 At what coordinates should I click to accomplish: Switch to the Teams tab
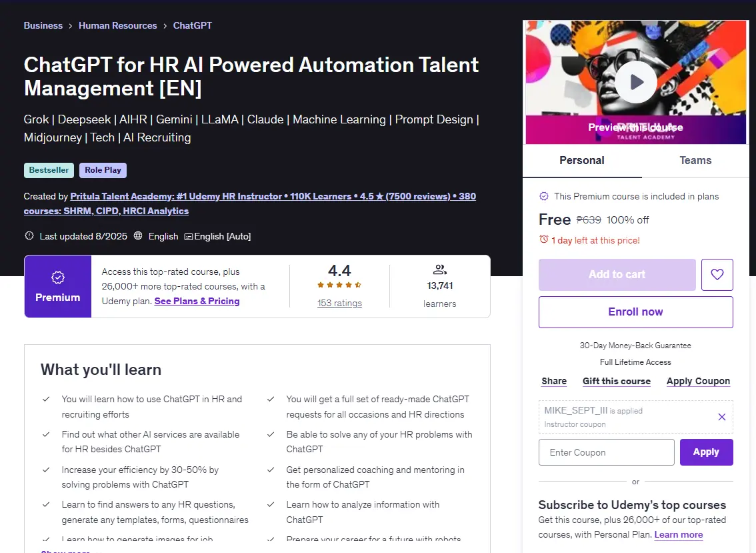[695, 160]
